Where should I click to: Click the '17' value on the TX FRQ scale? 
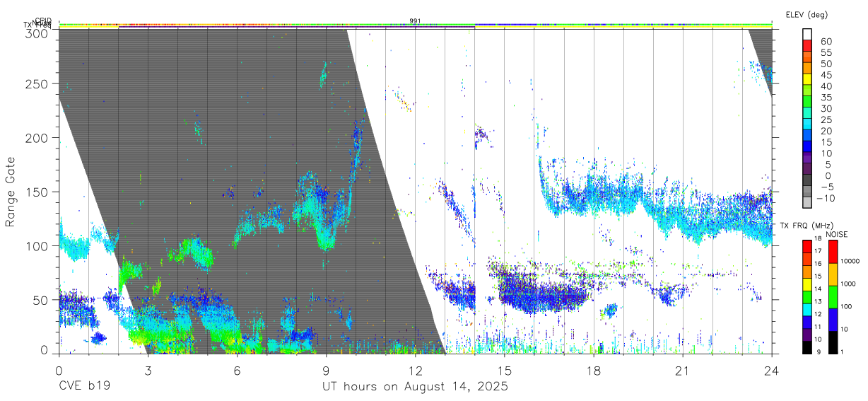(818, 251)
